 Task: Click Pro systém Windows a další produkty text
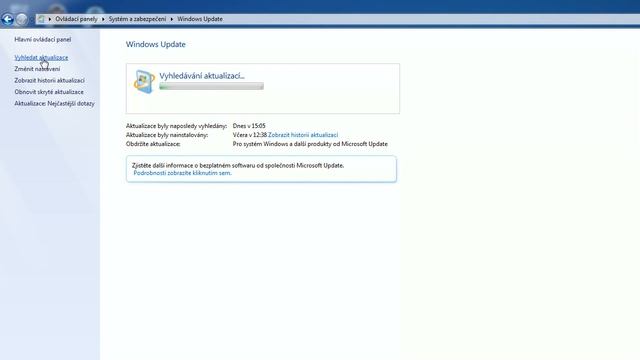[310, 144]
